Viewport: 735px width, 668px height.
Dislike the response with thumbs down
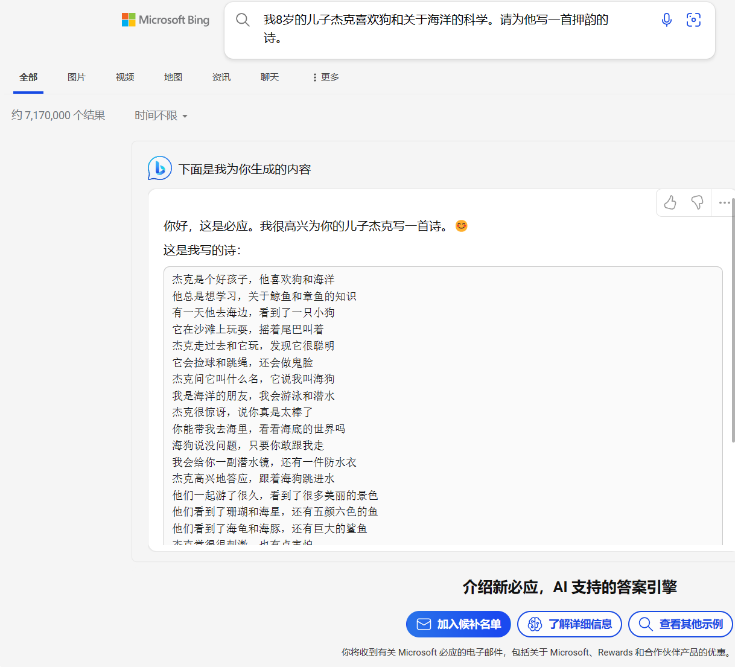(x=697, y=202)
